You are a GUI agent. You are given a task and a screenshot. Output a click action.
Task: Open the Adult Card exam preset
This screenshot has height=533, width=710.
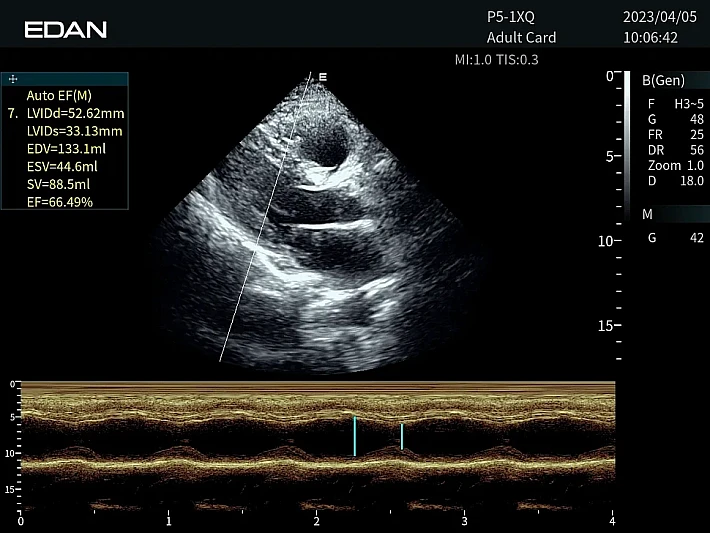click(x=521, y=38)
